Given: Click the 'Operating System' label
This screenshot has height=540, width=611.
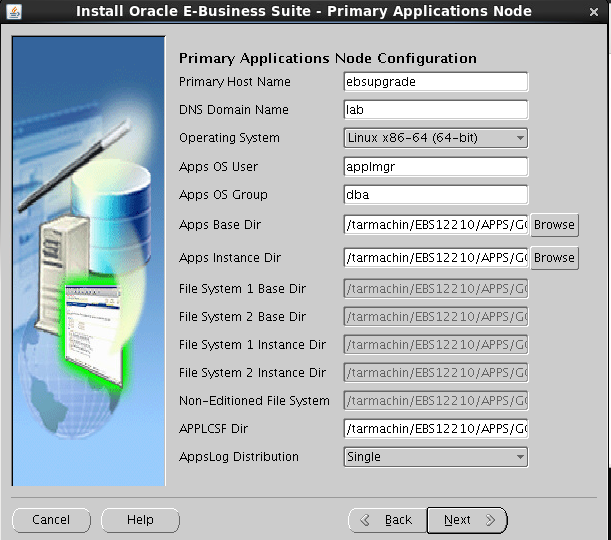Looking at the screenshot, I should (229, 138).
